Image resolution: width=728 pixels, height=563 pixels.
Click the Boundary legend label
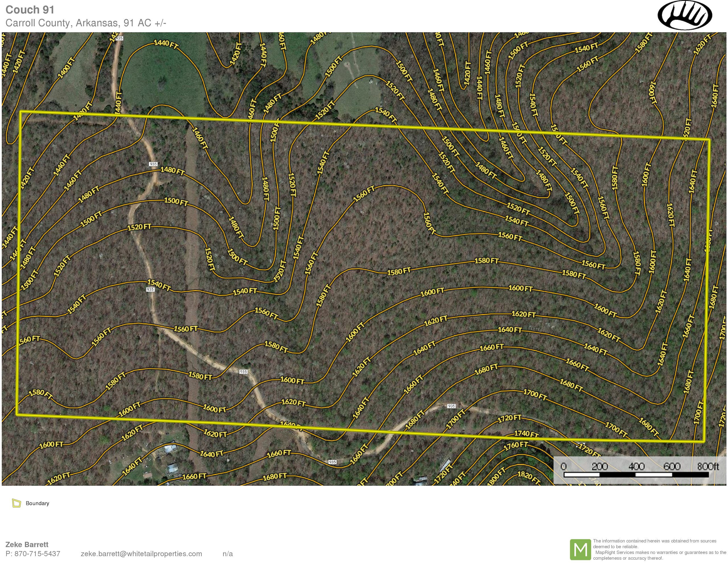pyautogui.click(x=37, y=503)
